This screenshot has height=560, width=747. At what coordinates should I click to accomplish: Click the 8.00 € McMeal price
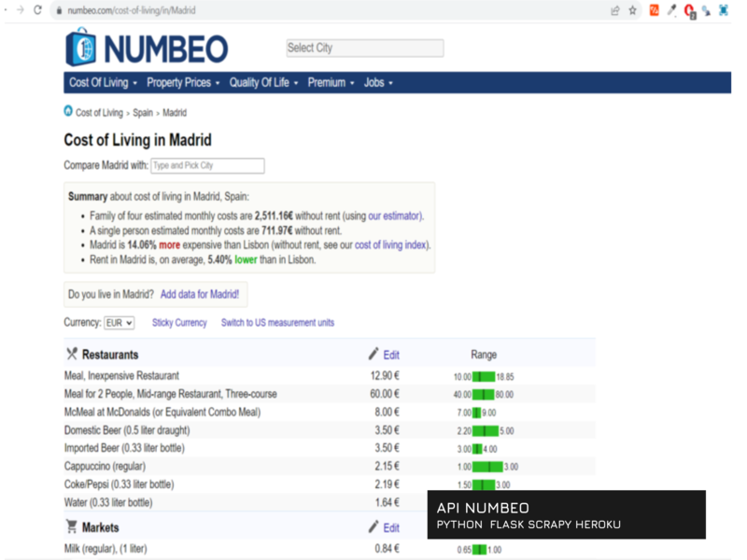click(387, 412)
